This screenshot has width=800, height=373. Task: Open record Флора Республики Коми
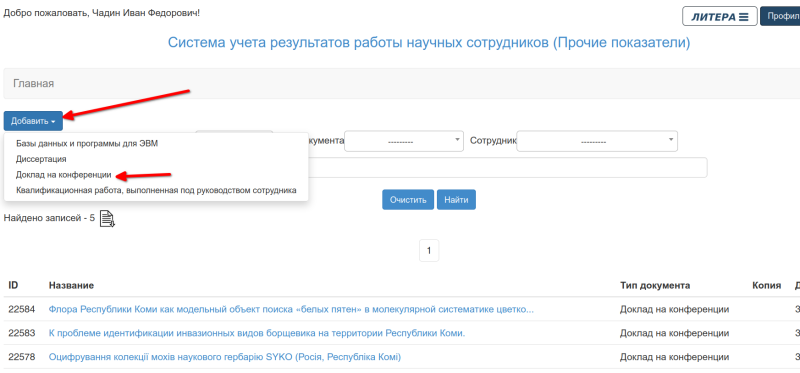coord(291,309)
